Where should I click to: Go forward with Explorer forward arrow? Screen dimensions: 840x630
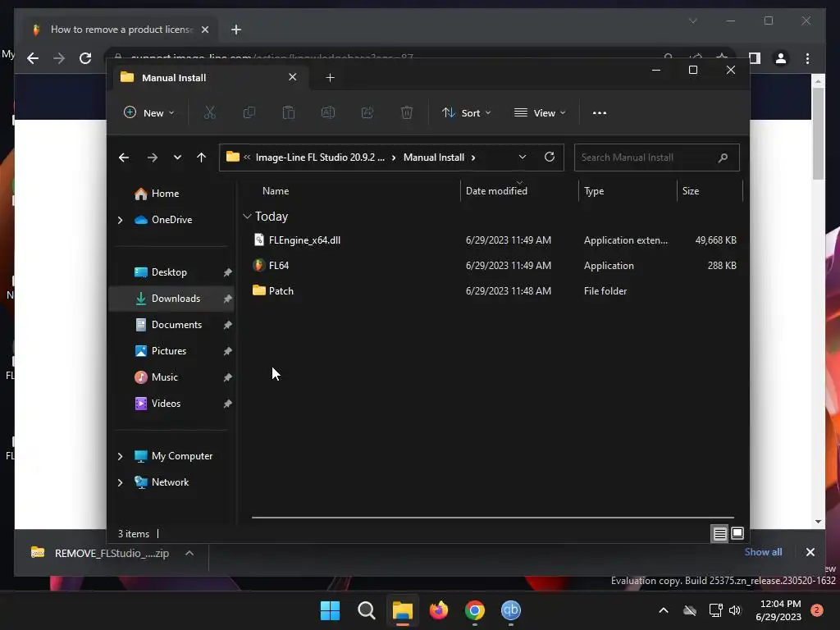(152, 157)
